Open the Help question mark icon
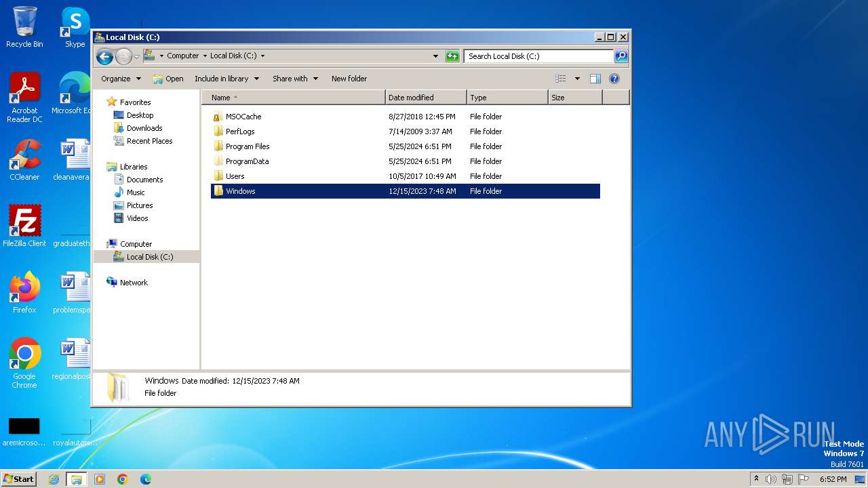The height and width of the screenshot is (488, 868). point(614,79)
